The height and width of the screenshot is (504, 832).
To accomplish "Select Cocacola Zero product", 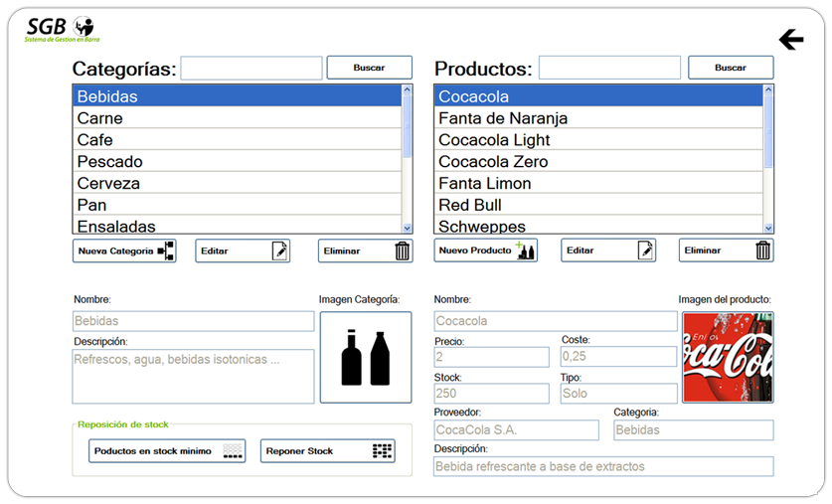I will 598,161.
